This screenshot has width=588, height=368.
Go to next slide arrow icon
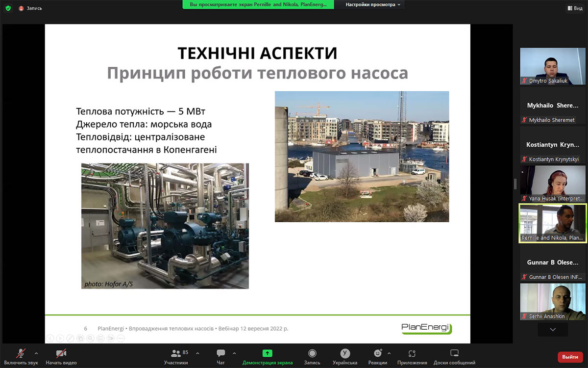(x=60, y=338)
